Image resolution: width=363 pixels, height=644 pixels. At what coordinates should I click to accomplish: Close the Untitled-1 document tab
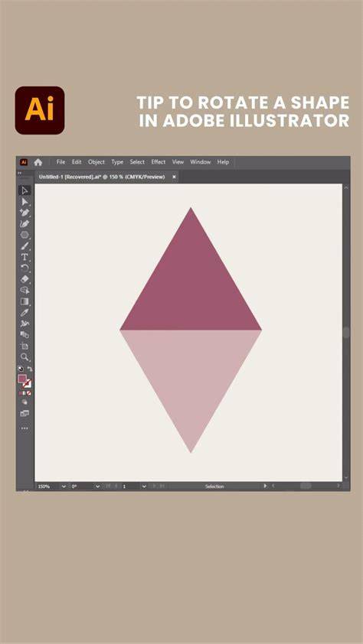pos(174,177)
